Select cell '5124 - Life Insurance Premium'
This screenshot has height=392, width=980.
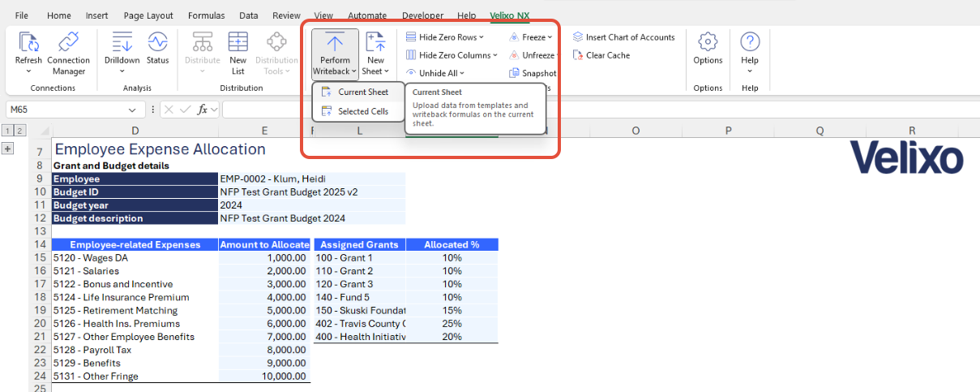[135, 297]
